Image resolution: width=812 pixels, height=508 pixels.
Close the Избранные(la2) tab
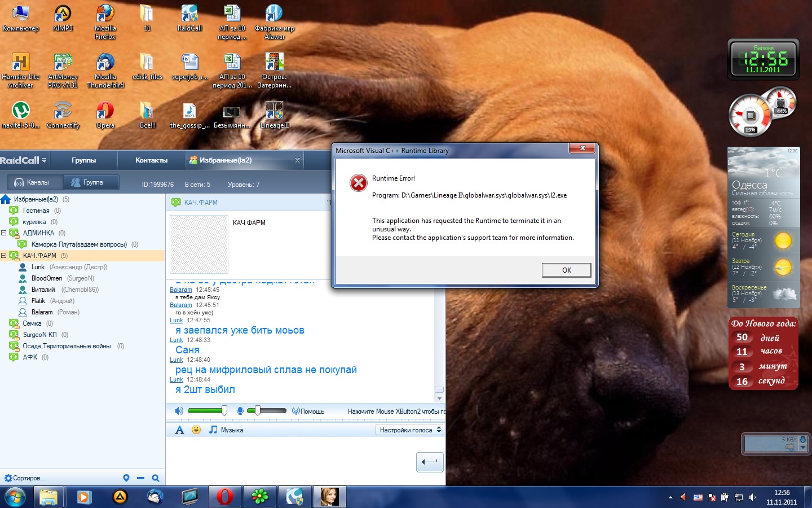tap(297, 160)
